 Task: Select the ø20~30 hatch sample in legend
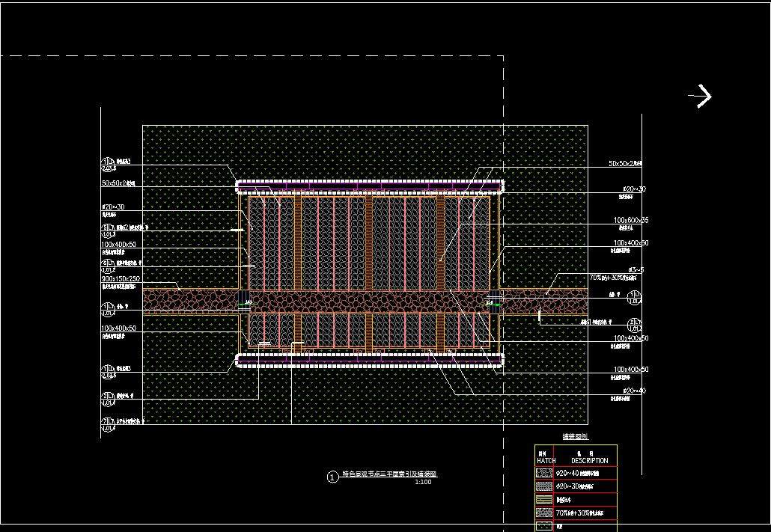click(x=544, y=486)
